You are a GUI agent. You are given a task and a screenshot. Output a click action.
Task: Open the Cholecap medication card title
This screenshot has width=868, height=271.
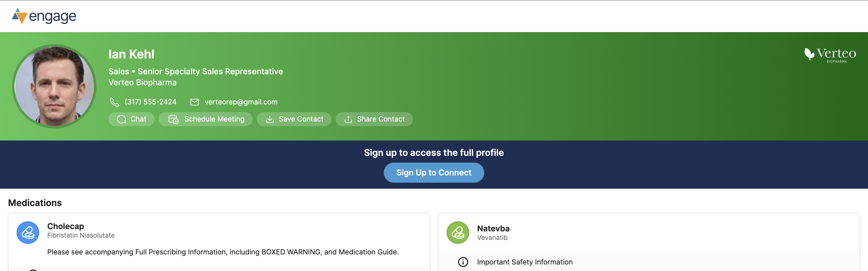pyautogui.click(x=65, y=226)
